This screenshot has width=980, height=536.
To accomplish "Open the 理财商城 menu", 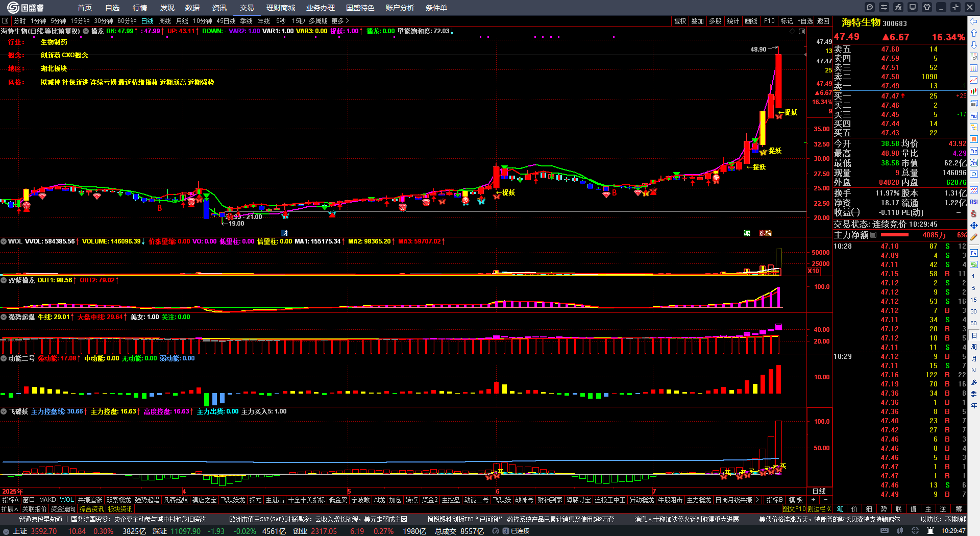I will tap(281, 8).
